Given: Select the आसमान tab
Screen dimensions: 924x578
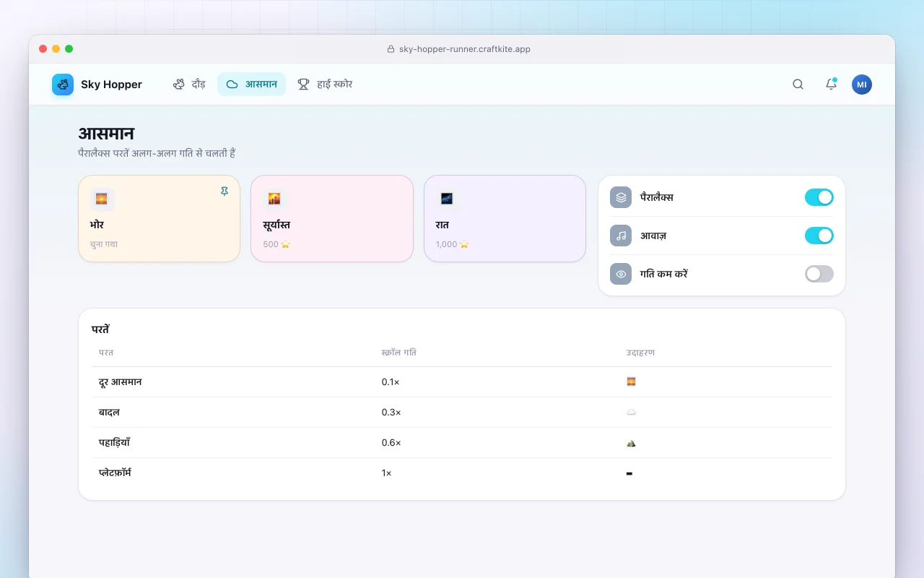Looking at the screenshot, I should point(251,85).
